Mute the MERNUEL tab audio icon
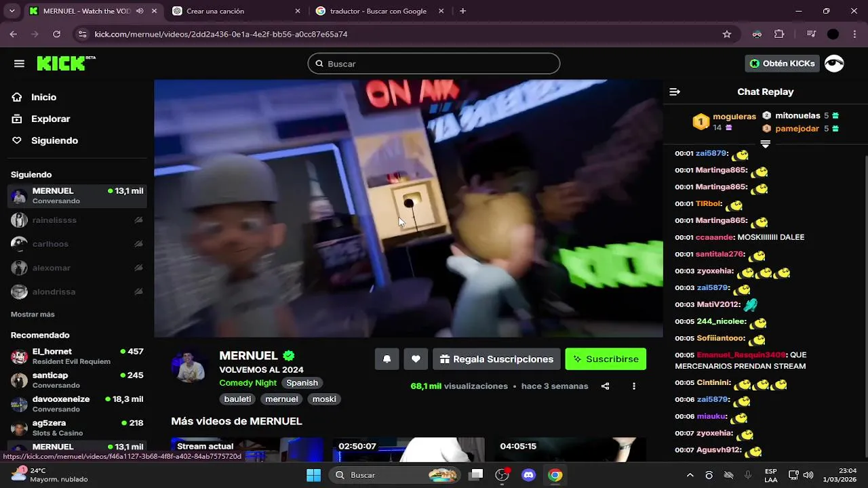The height and width of the screenshot is (488, 868). pyautogui.click(x=140, y=11)
